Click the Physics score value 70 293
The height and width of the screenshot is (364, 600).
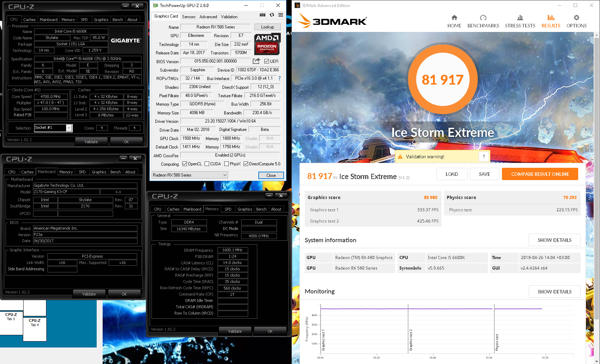tap(570, 197)
